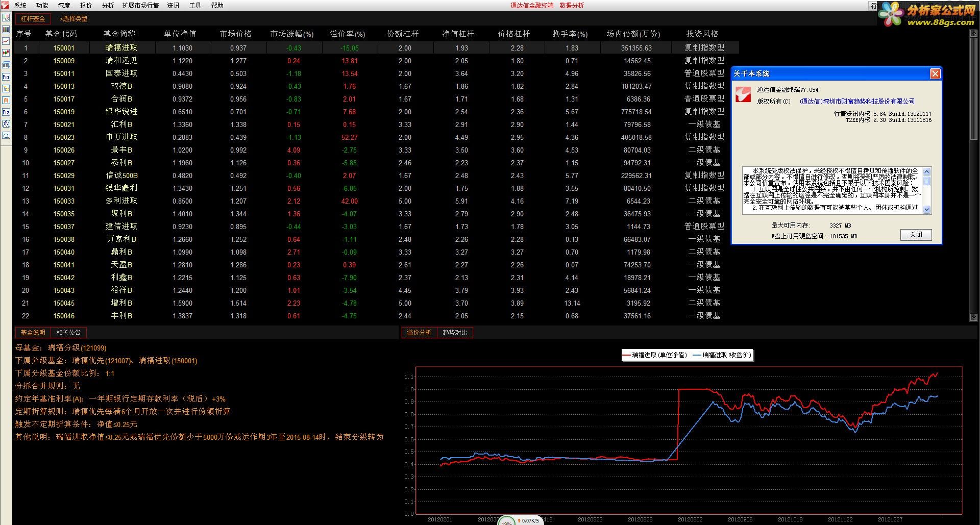Sort by 净值杠杆 column header
This screenshot has height=525, width=980.
(458, 34)
